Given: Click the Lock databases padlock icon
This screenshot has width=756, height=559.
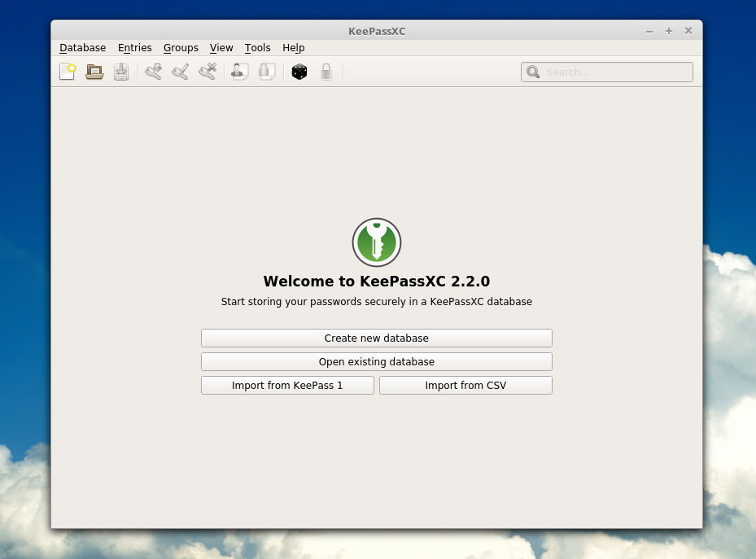Looking at the screenshot, I should 326,72.
